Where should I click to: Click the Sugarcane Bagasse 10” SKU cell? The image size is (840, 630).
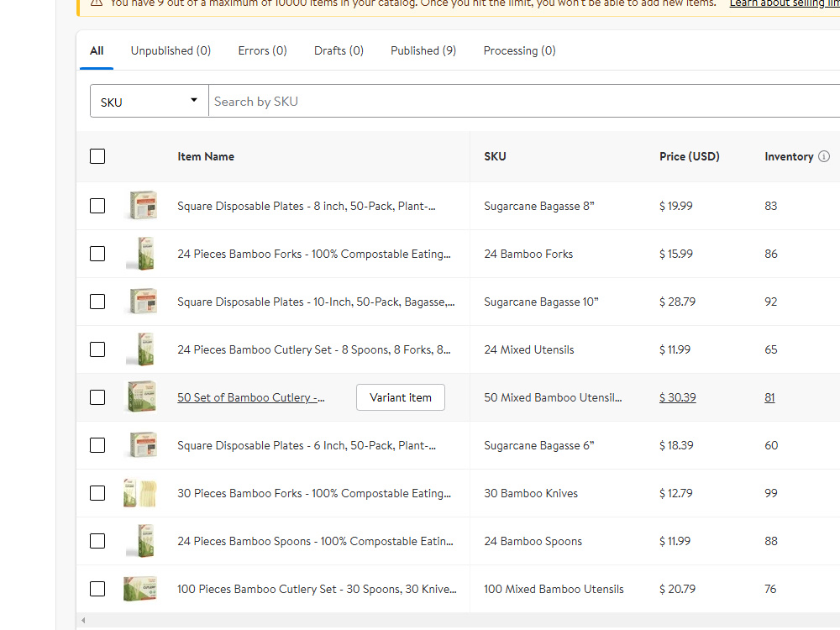[541, 302]
